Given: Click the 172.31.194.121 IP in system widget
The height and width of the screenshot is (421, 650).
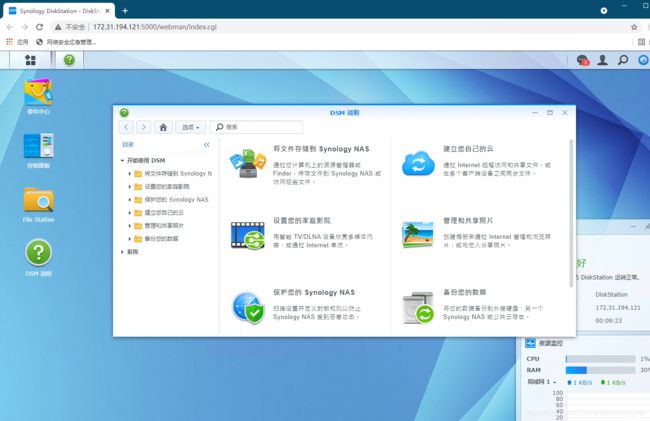Looking at the screenshot, I should [618, 308].
